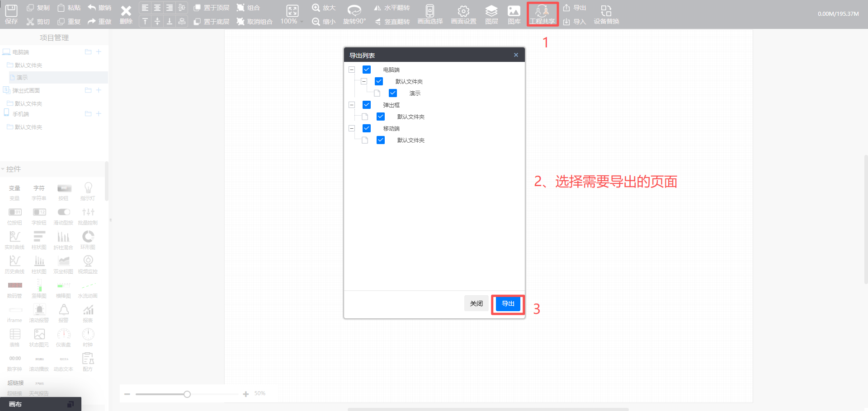Uncheck the 电脑端 checkbox in export list
This screenshot has height=411, width=868.
pos(367,70)
